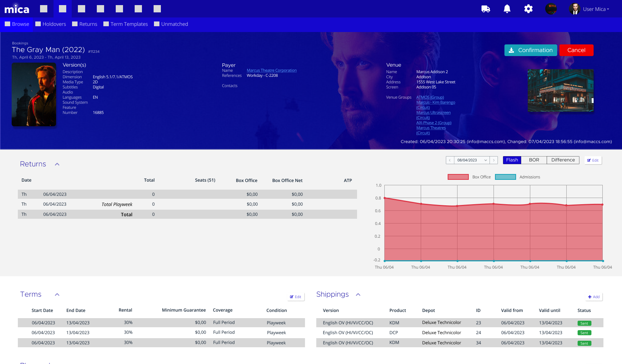
Task: Open the Marcus Ultrascreen circuit link
Action: coord(433,115)
